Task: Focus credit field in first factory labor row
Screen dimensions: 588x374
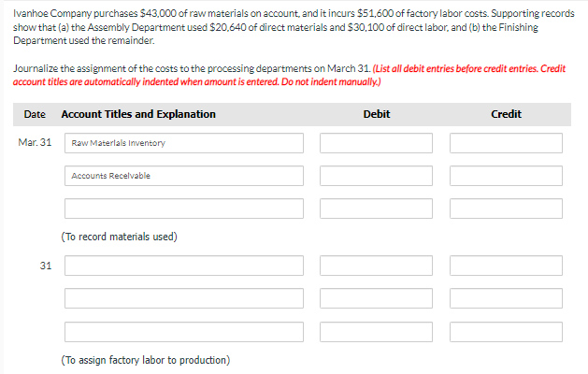Action: pyautogui.click(x=506, y=266)
